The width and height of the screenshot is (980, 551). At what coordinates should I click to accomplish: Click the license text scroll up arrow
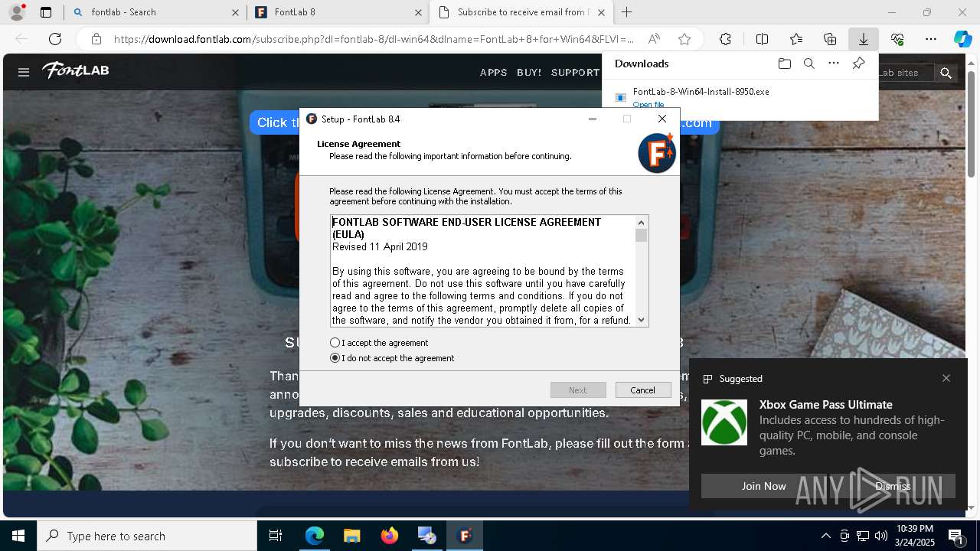(642, 222)
